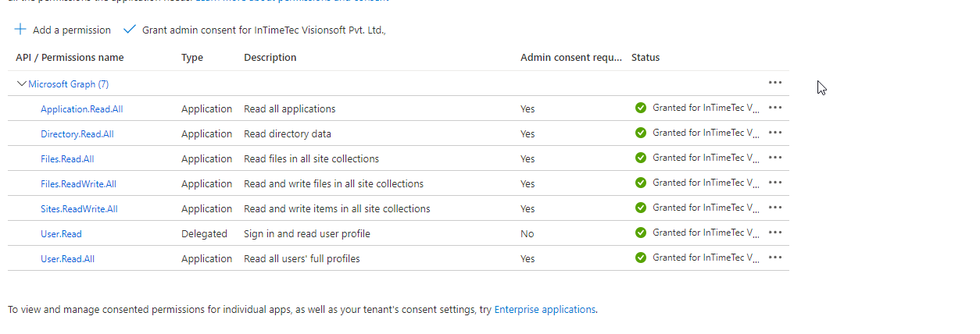Click green granted icon in User.Read.All row

641,258
